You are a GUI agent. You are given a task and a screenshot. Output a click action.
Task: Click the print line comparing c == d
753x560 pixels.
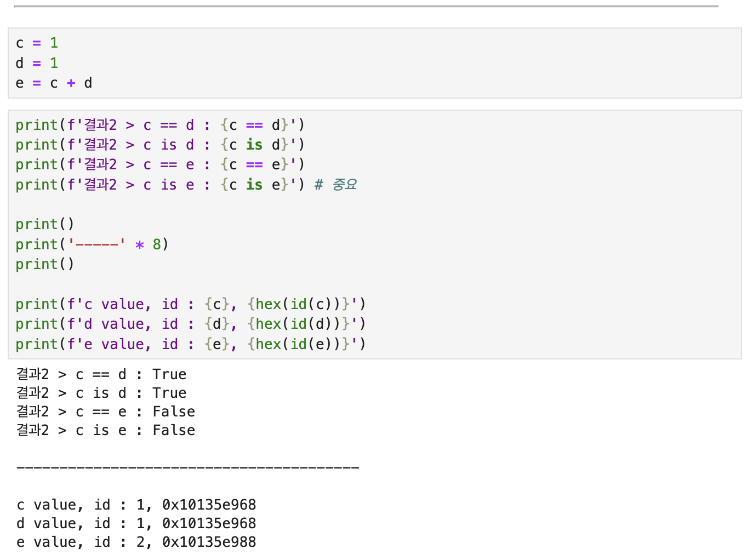coord(160,125)
